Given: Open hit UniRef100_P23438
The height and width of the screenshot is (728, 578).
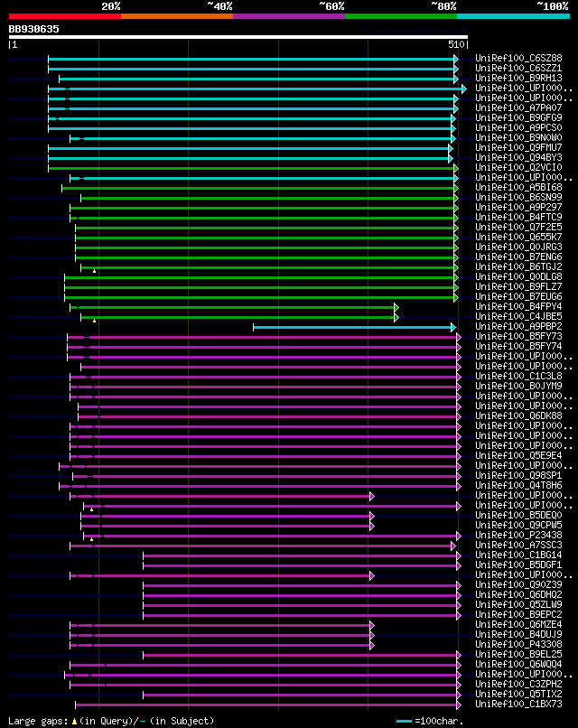Looking at the screenshot, I should point(518,535).
